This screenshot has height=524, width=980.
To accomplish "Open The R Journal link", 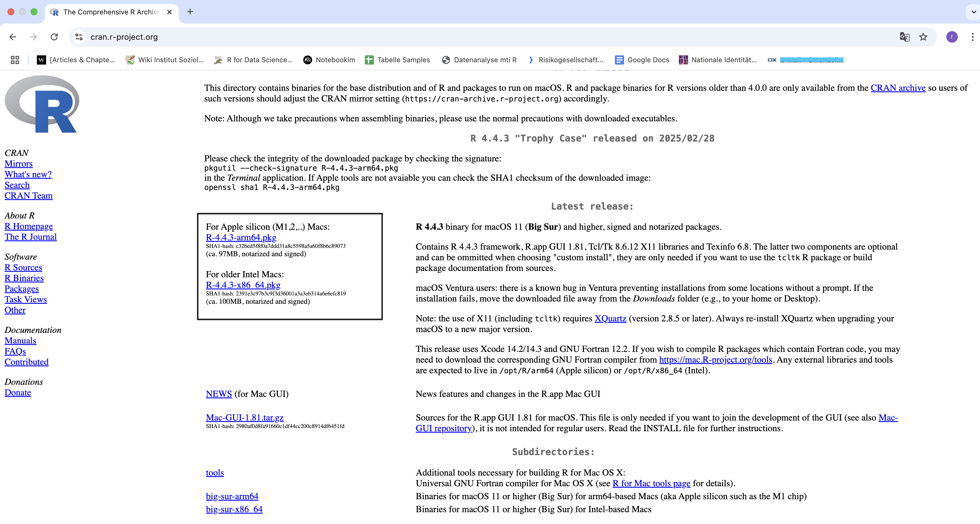I will pos(31,237).
